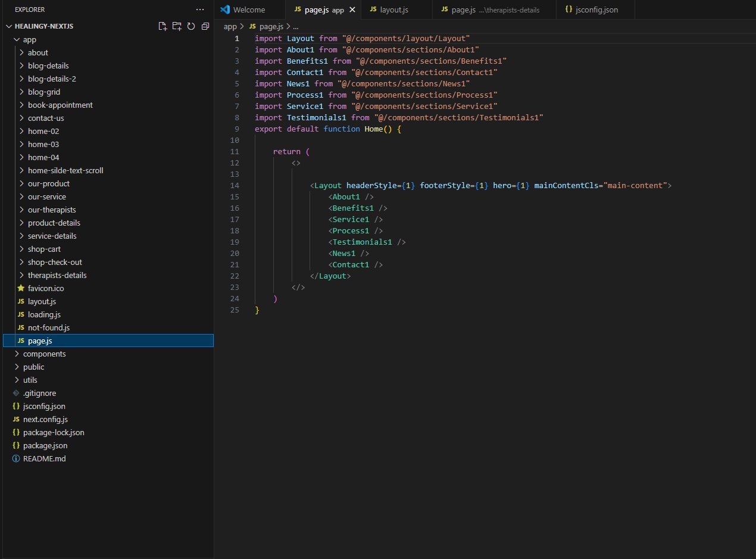Click the ellipsis at the breadcrumb end
The width and height of the screenshot is (756, 559).
(x=296, y=27)
